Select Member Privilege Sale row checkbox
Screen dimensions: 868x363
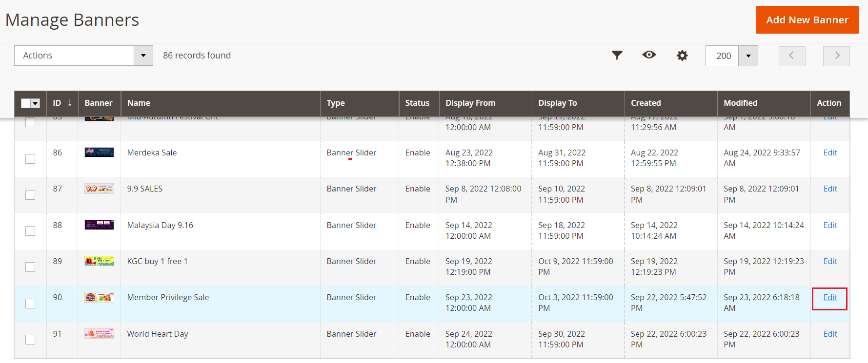(30, 304)
